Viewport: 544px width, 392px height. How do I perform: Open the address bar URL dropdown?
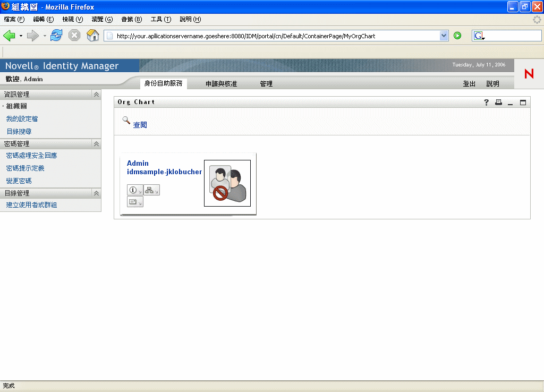(444, 36)
